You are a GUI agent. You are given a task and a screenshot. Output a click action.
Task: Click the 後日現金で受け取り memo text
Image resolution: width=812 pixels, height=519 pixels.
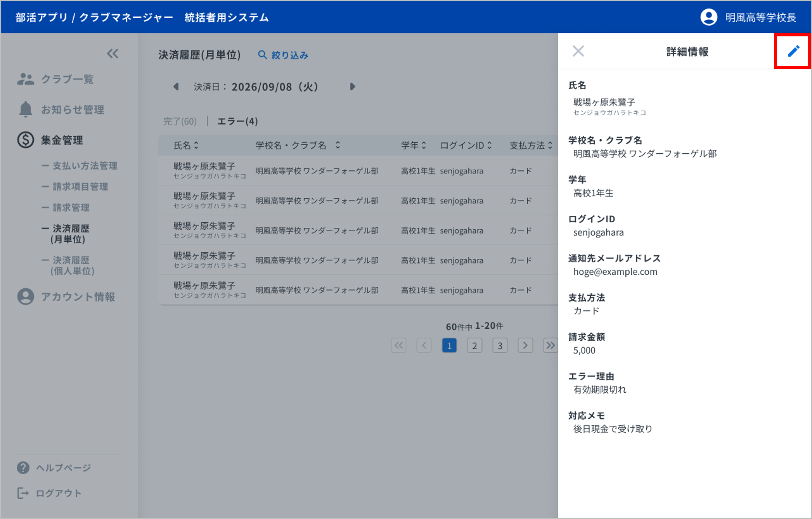pos(613,429)
